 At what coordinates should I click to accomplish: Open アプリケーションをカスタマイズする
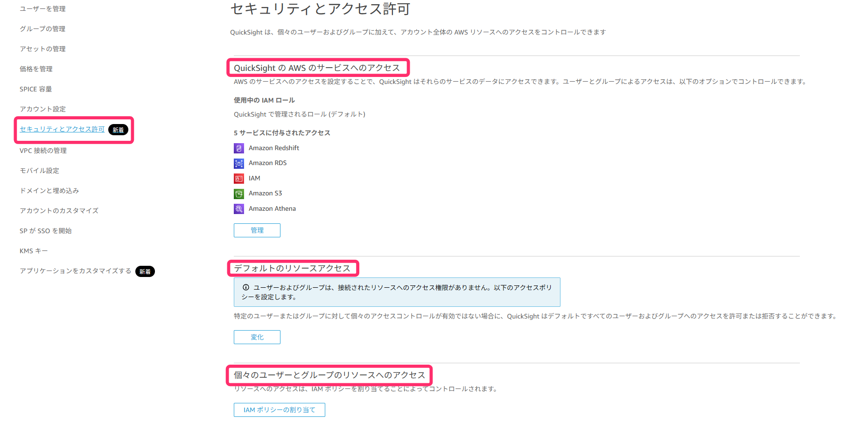(x=76, y=271)
